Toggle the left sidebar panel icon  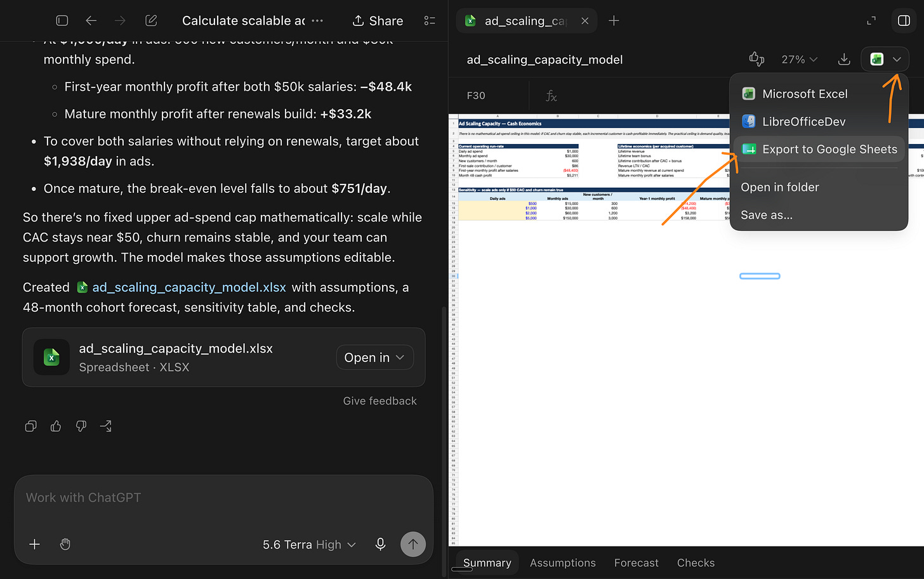pos(62,20)
